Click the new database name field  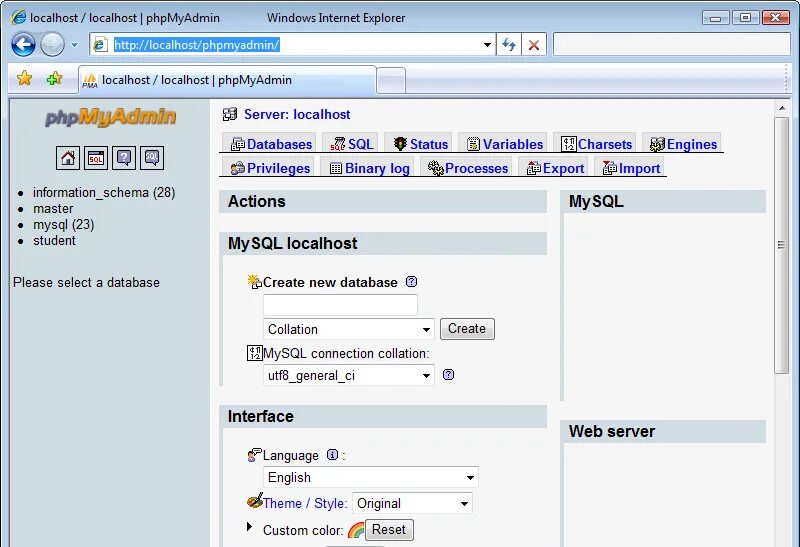click(x=340, y=305)
